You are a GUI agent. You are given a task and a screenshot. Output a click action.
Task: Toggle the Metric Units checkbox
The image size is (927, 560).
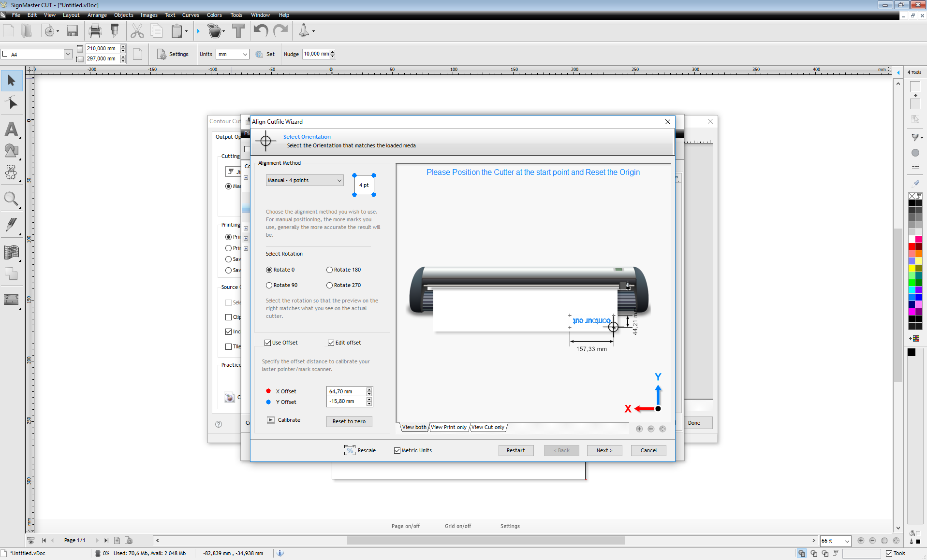(x=397, y=450)
